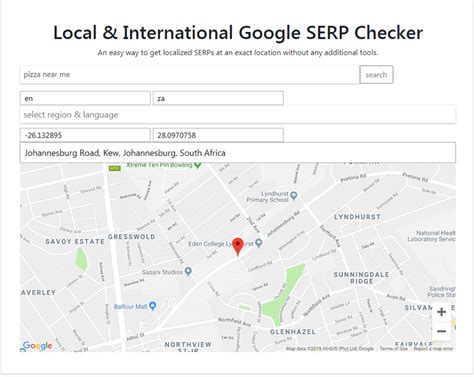Viewport: 474px width, 377px height.
Task: Zoom in with the map plus button
Action: click(441, 312)
